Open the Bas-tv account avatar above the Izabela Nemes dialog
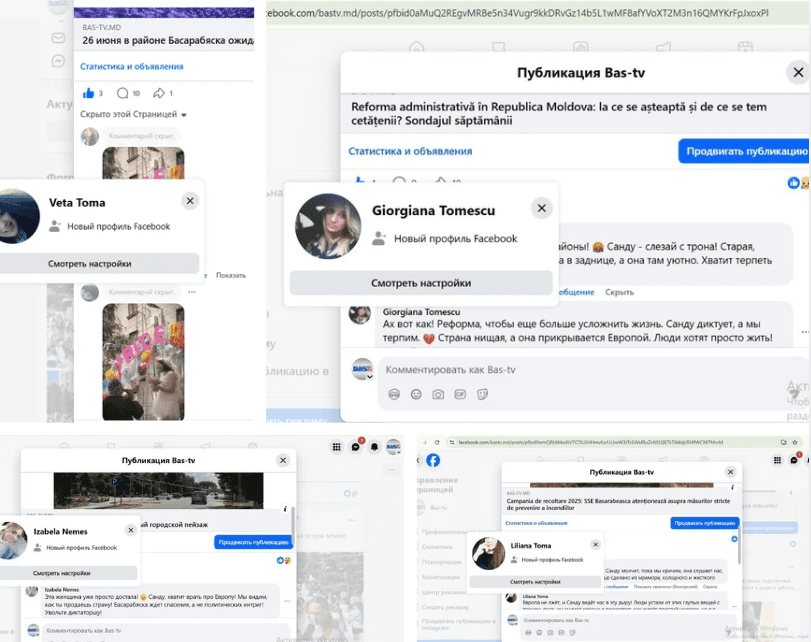Viewport: 811px width, 642px height. click(393, 447)
